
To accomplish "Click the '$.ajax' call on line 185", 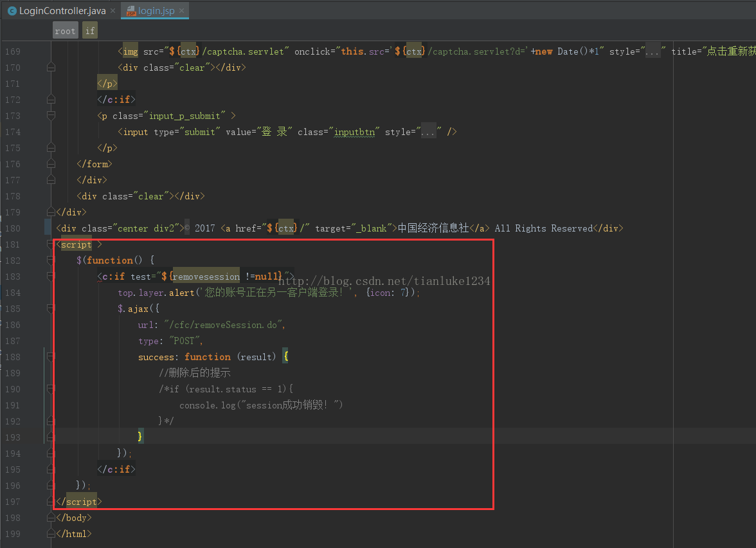I will coord(133,308).
